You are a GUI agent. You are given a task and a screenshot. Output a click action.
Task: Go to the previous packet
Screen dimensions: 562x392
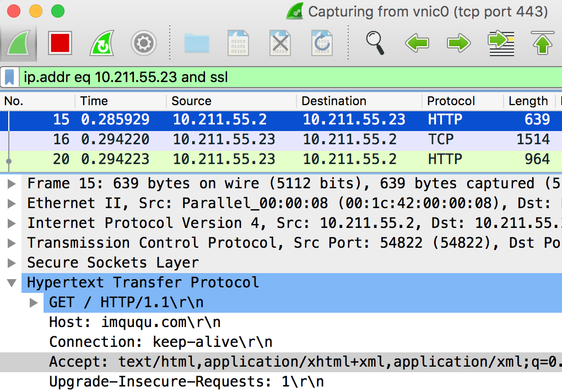coord(417,43)
